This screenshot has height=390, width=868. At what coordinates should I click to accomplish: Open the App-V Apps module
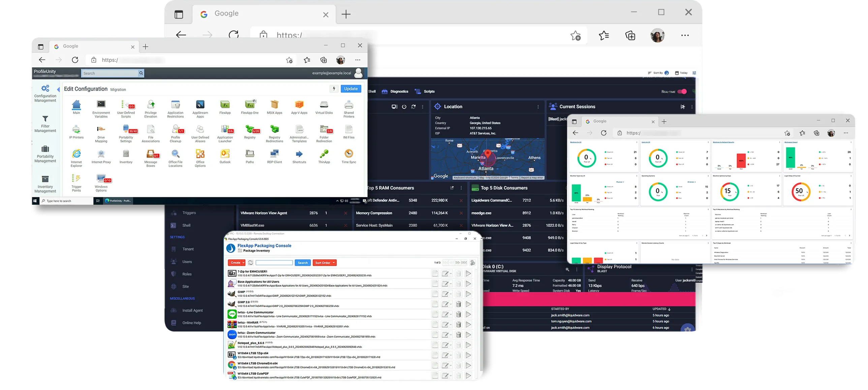coord(299,107)
